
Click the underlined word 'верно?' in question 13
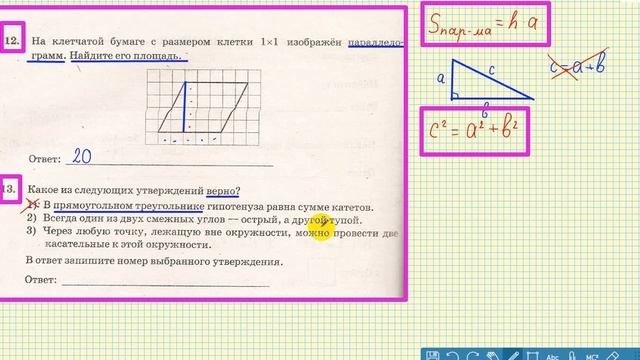click(x=223, y=191)
